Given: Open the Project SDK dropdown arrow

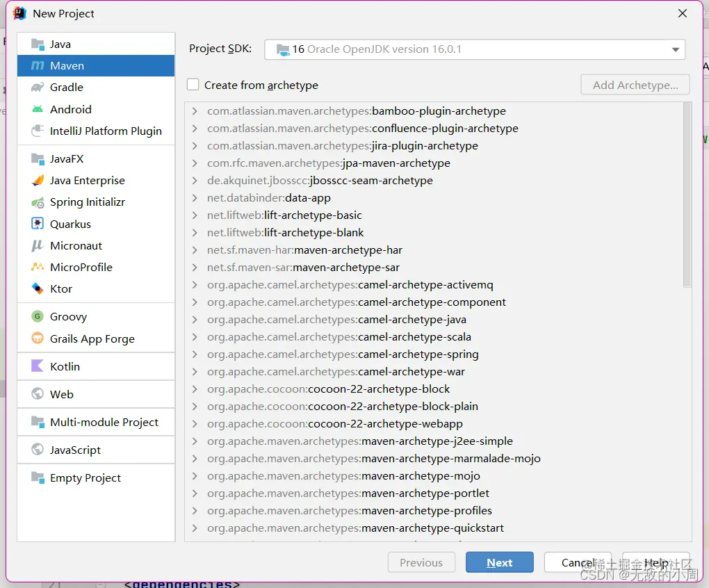Looking at the screenshot, I should click(x=675, y=49).
